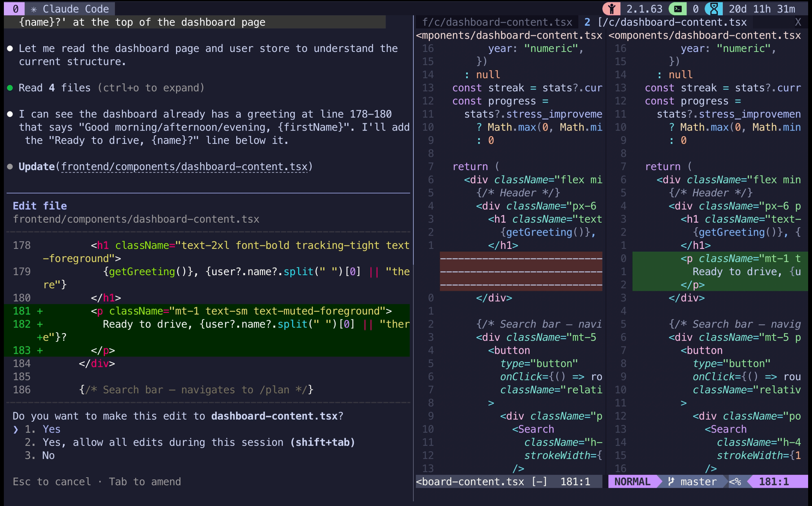The height and width of the screenshot is (506, 812).
Task: Expand the Read 4 files summary
Action: point(111,88)
